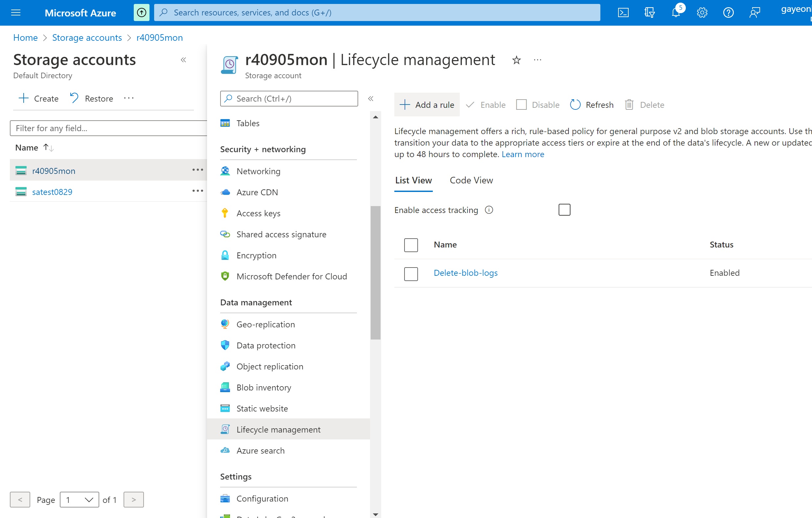
Task: Open the Page number dropdown
Action: coord(79,500)
